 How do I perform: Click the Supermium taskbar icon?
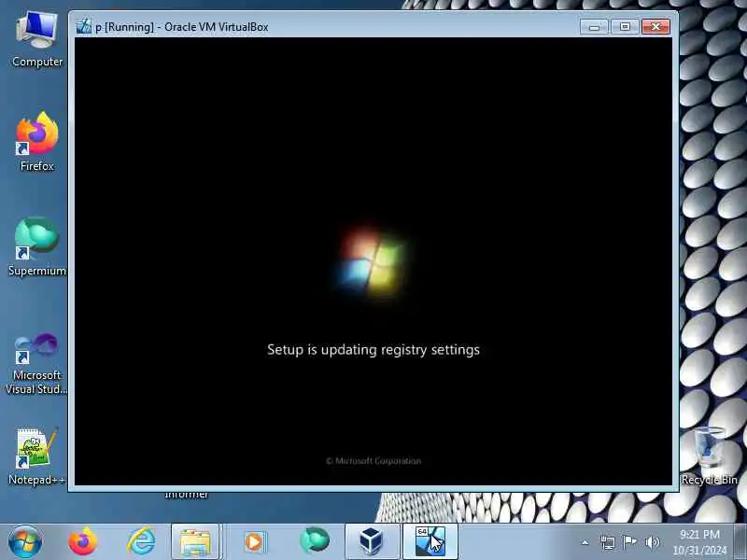(x=315, y=541)
